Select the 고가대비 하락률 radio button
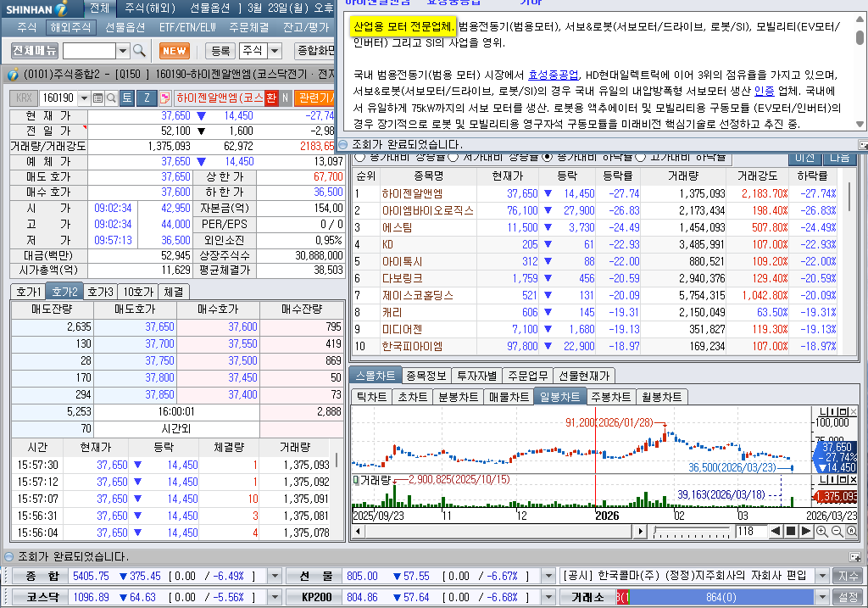This screenshot has height=608, width=868. (641, 157)
